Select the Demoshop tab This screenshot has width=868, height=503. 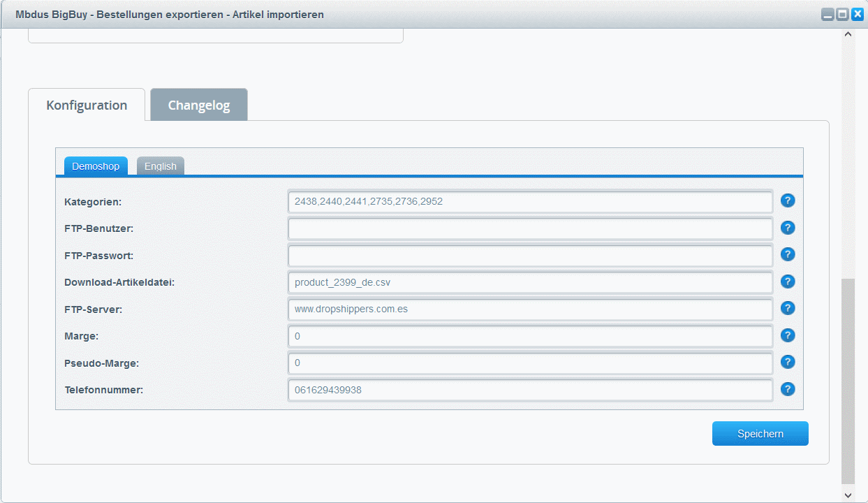[x=96, y=166]
